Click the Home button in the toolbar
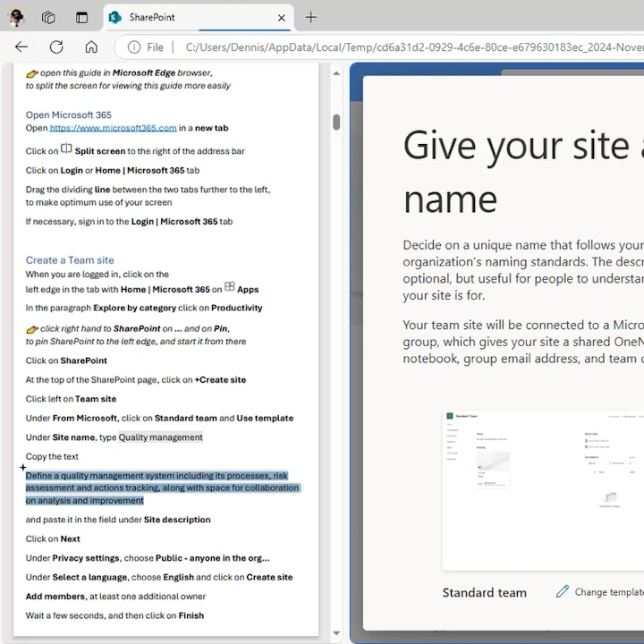 tap(91, 47)
